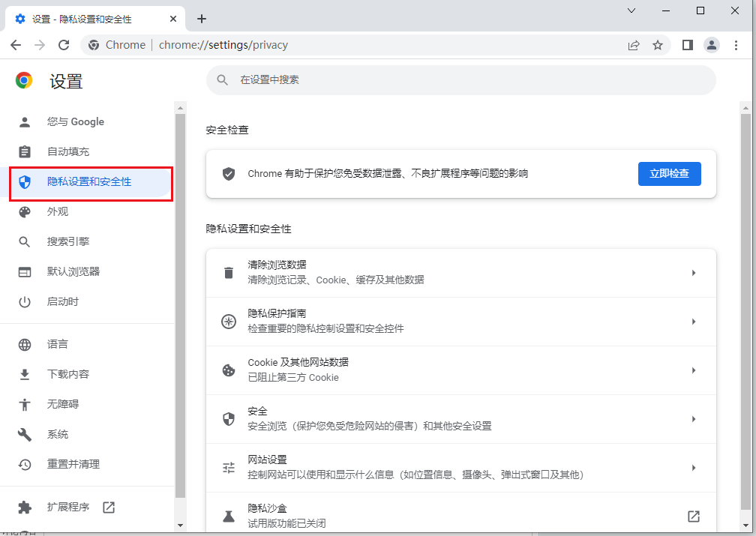Open 安全 settings row
The height and width of the screenshot is (536, 756).
point(461,419)
